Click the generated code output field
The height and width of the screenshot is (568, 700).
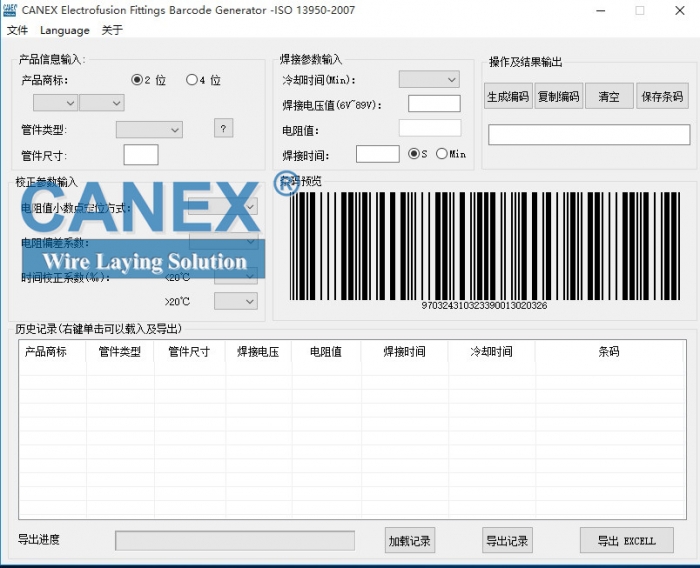tap(589, 135)
